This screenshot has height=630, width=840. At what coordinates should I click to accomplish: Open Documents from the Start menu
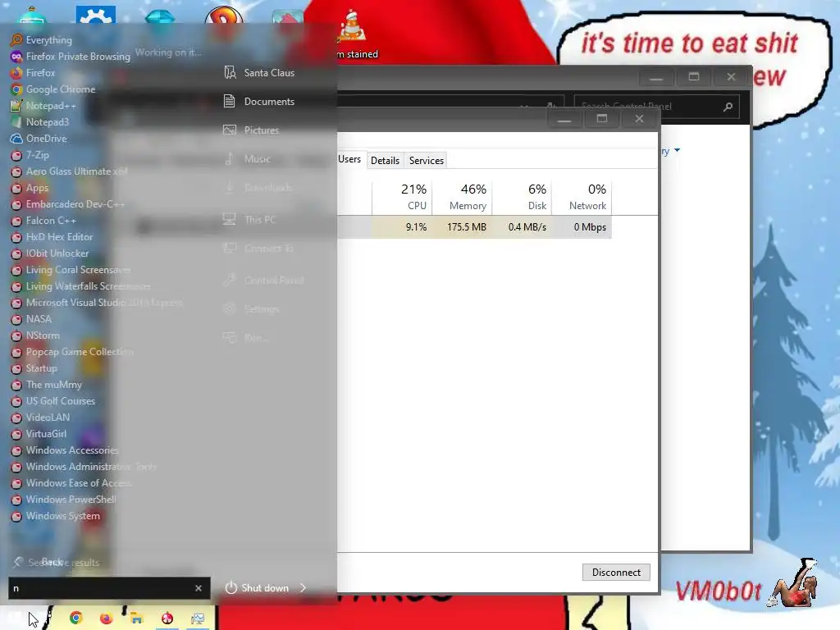tap(259, 101)
